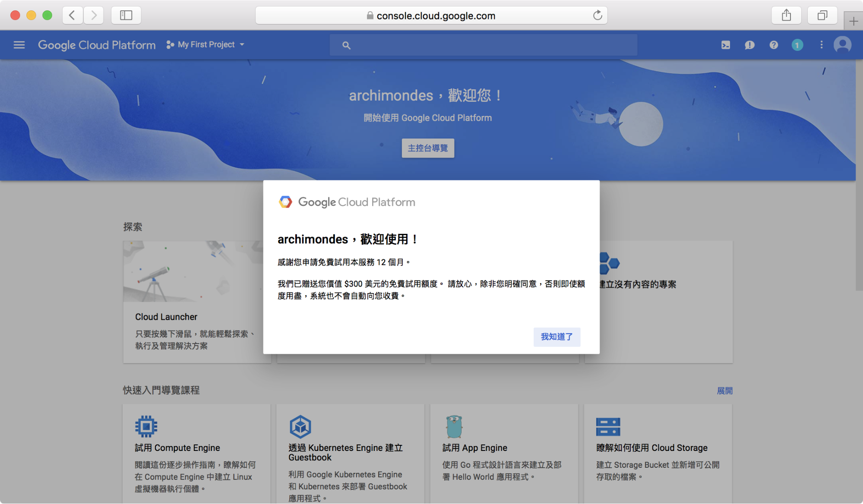Click the 我知道了 button in dialog
The image size is (863, 504).
(x=557, y=337)
